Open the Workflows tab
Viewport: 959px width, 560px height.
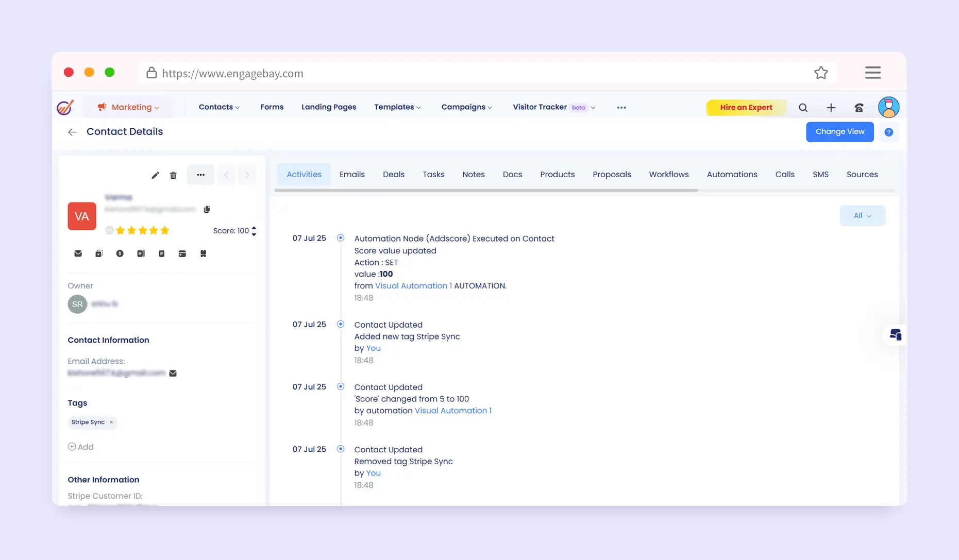[x=668, y=175]
